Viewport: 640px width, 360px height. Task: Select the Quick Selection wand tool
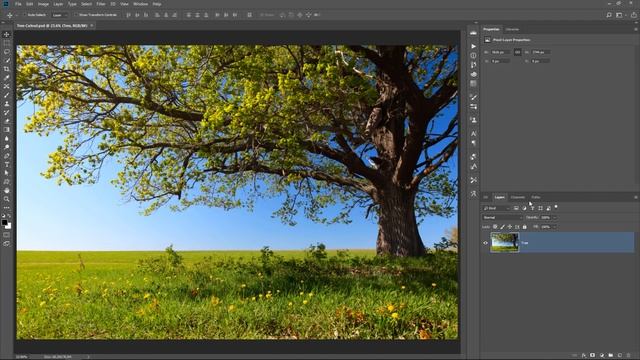click(7, 60)
